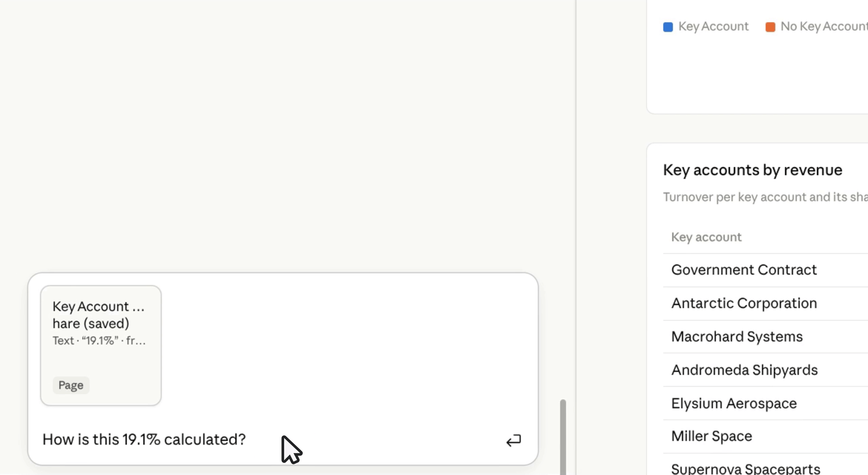
Task: Select the Elysium Aerospace row
Action: tap(766, 403)
